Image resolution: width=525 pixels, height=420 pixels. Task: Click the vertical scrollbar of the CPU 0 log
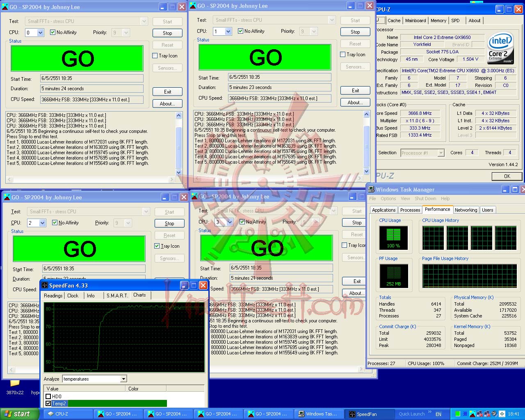pyautogui.click(x=178, y=144)
